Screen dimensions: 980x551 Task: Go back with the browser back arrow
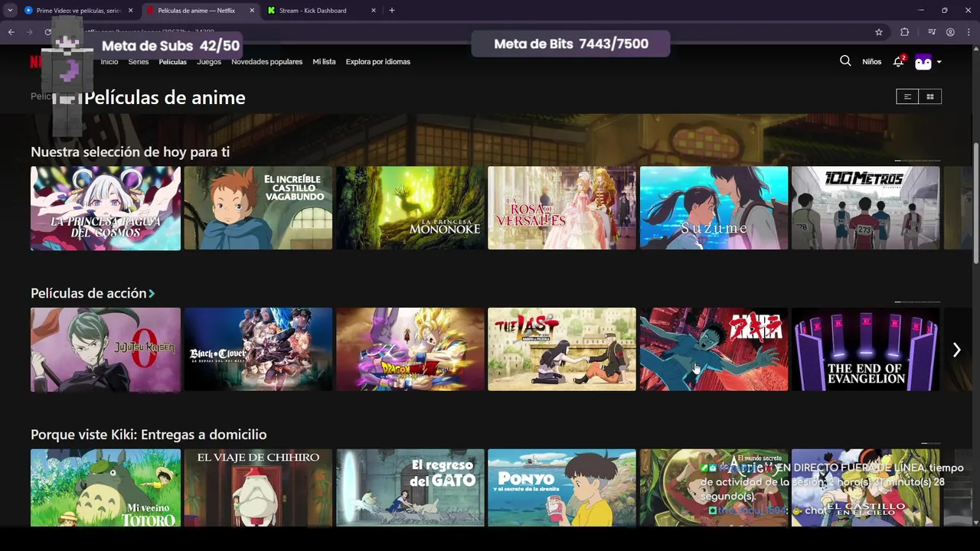[x=11, y=32]
